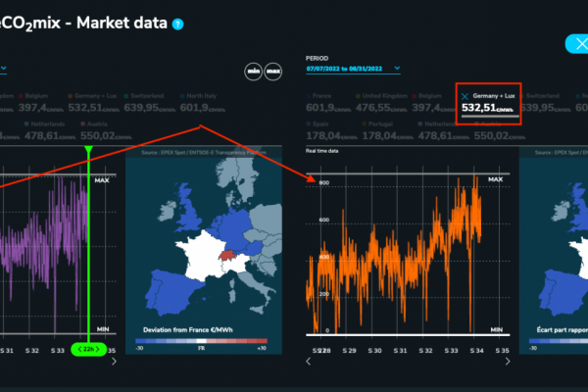Toggle United Kingdom series in right panel
Viewport: 588px width, 392px height.
(379, 103)
